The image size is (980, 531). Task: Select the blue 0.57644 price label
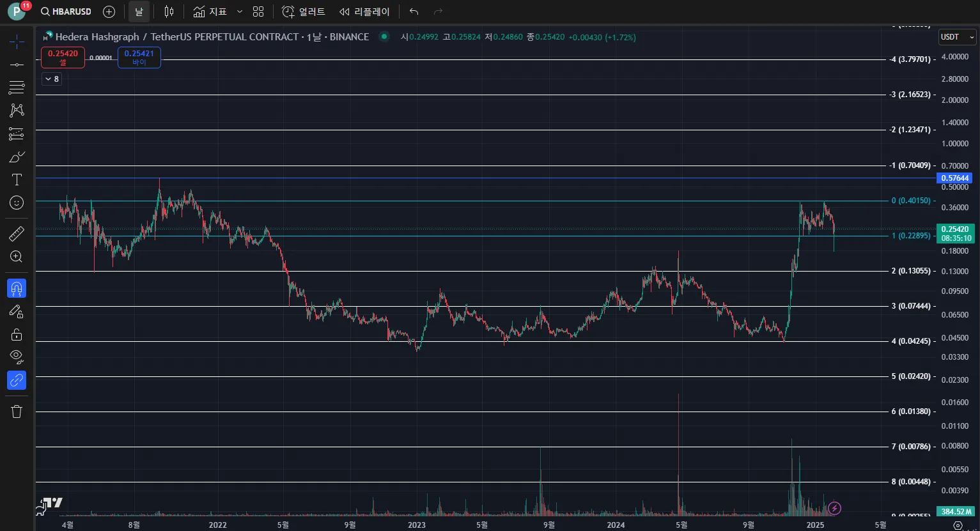coord(955,178)
